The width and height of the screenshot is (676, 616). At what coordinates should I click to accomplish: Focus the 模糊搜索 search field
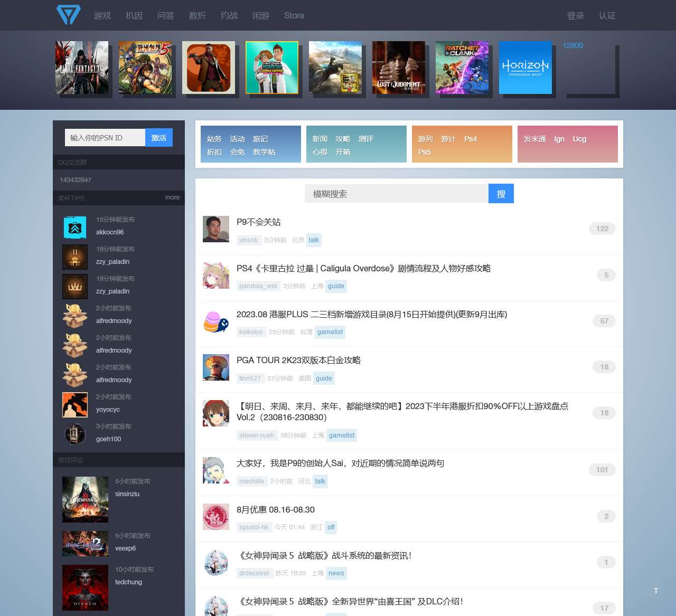[x=397, y=194]
